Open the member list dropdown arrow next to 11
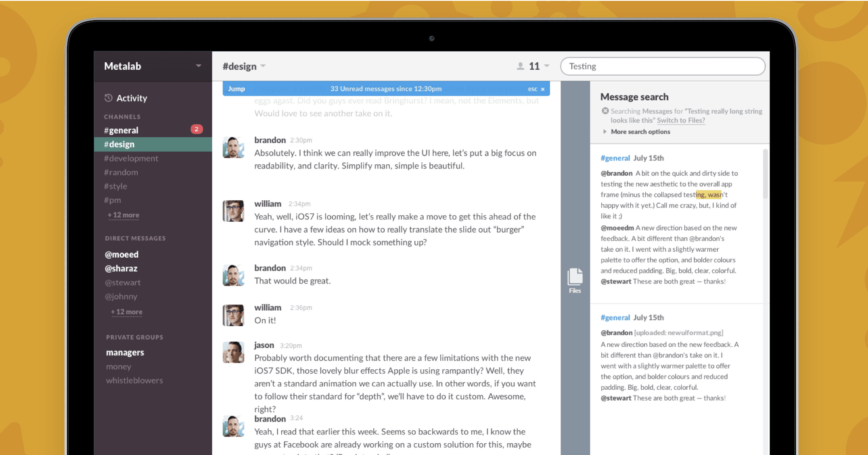Screen dimensions: 868x455 click(547, 66)
